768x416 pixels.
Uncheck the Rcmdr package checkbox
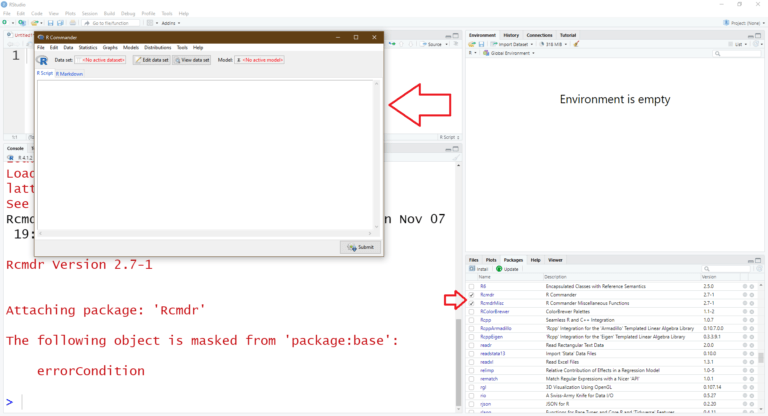tap(472, 295)
